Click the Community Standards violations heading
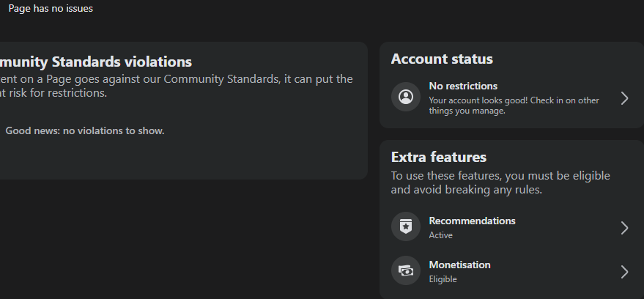 click(96, 62)
